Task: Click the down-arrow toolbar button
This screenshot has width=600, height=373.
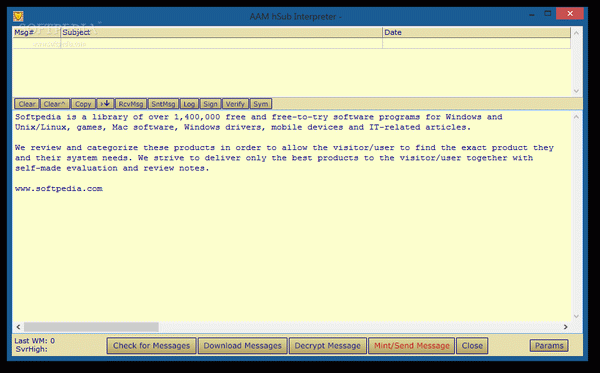Action: coord(105,104)
